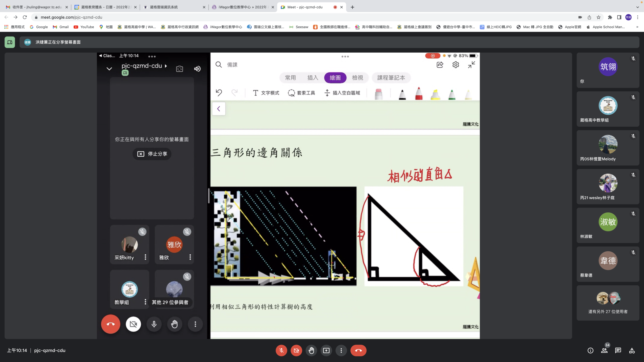Click the red leave call button
Viewport: 644px width, 362px height.
(x=358, y=350)
